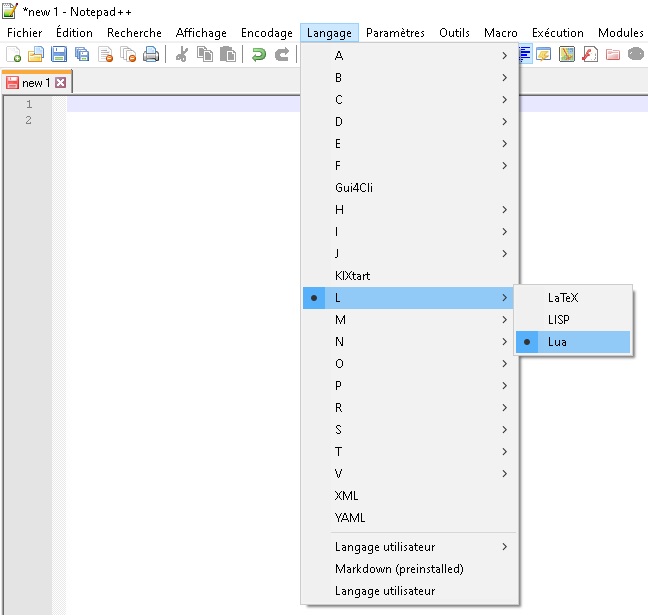Open the Modules menu

[621, 33]
